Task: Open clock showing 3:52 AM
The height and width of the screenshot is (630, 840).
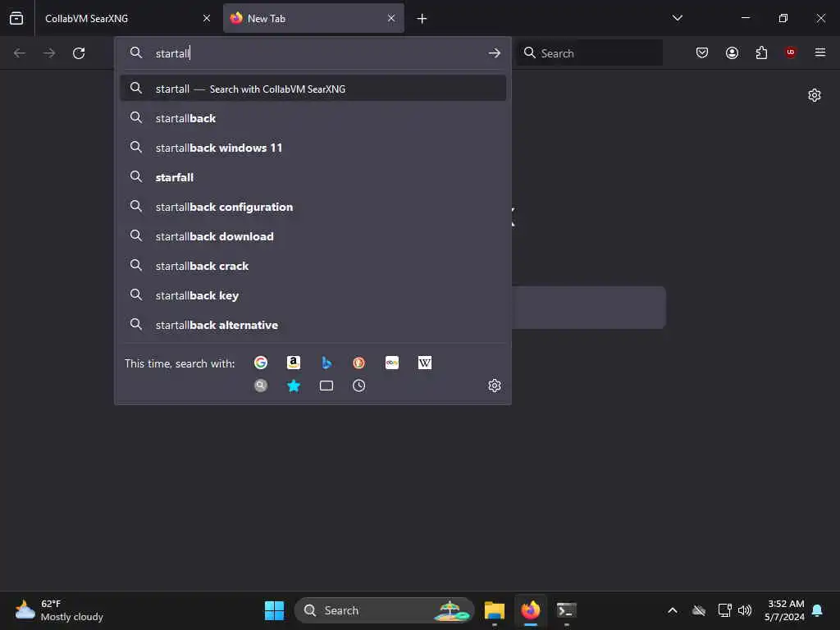Action: 784,610
